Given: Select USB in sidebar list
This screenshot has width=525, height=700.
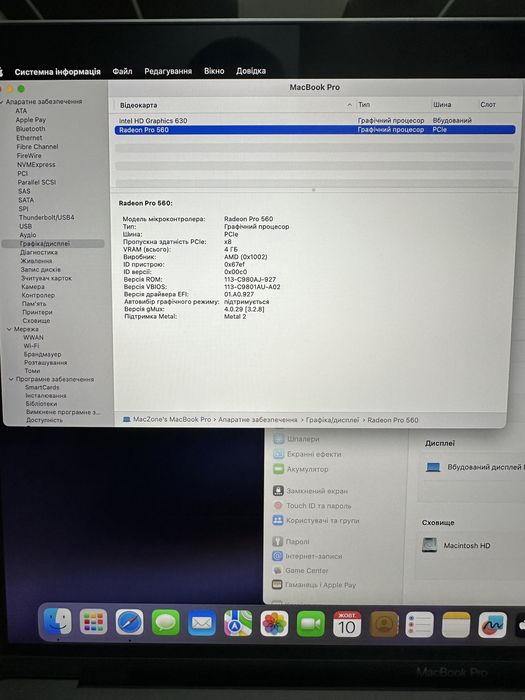Looking at the screenshot, I should click(25, 226).
